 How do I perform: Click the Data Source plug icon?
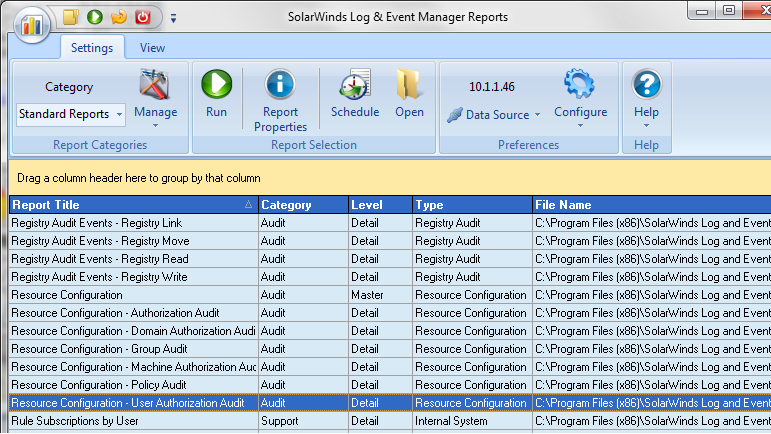(455, 115)
